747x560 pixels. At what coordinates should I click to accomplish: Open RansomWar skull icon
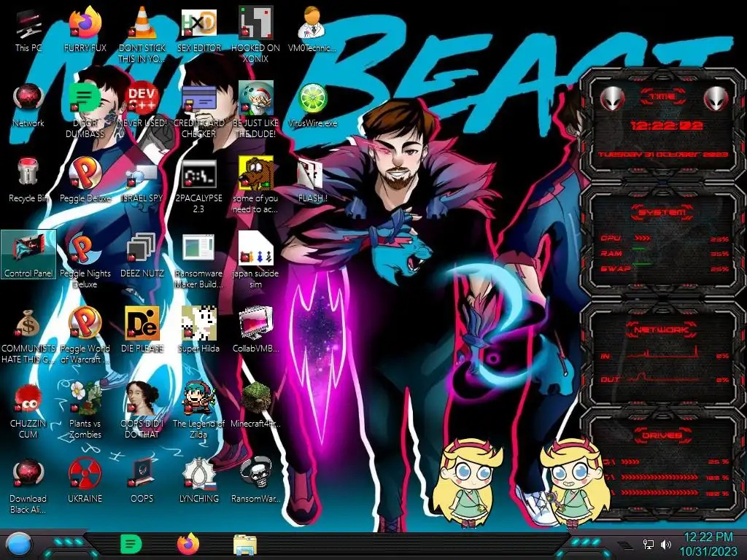(x=255, y=481)
